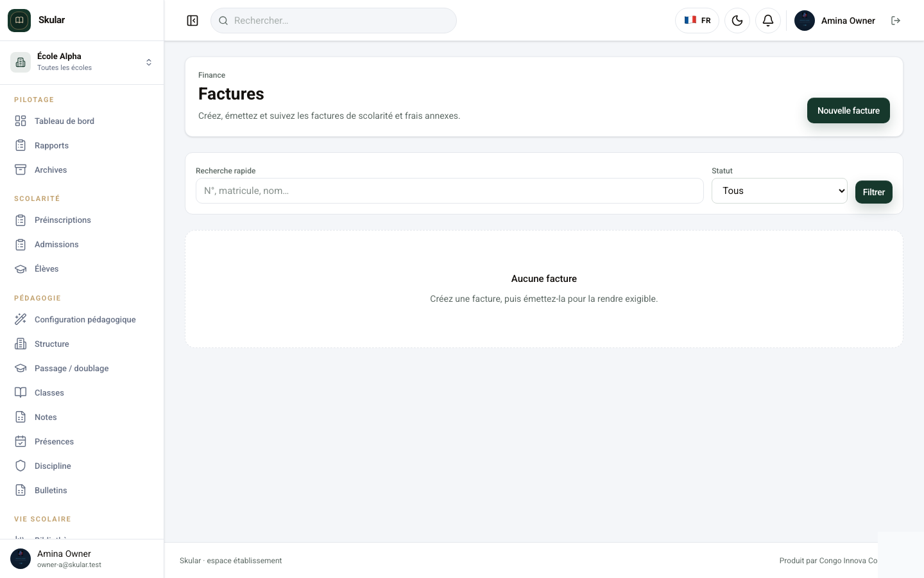
Task: Toggle dark mode moon icon
Action: (737, 21)
